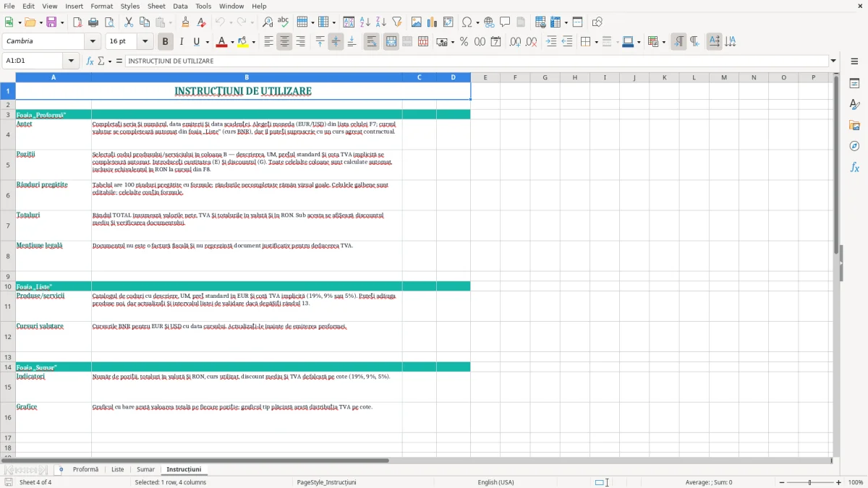
Task: Run the Spelling check icon
Action: tap(284, 22)
